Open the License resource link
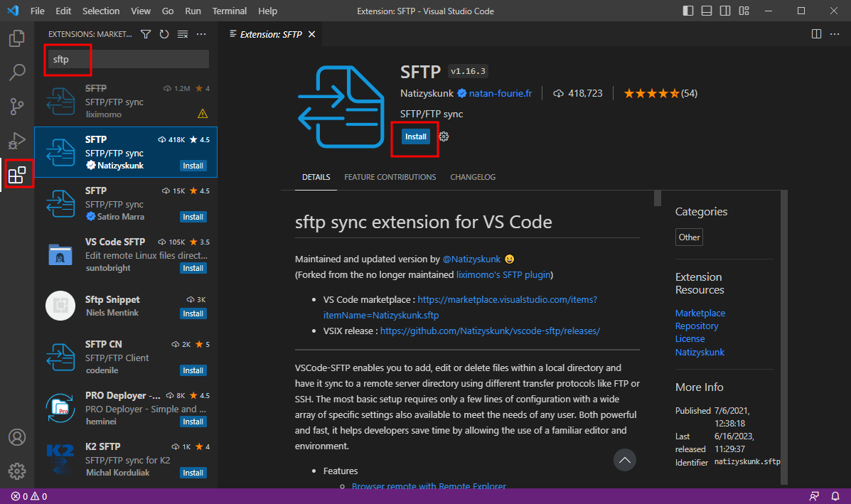The width and height of the screenshot is (851, 504). coord(690,339)
